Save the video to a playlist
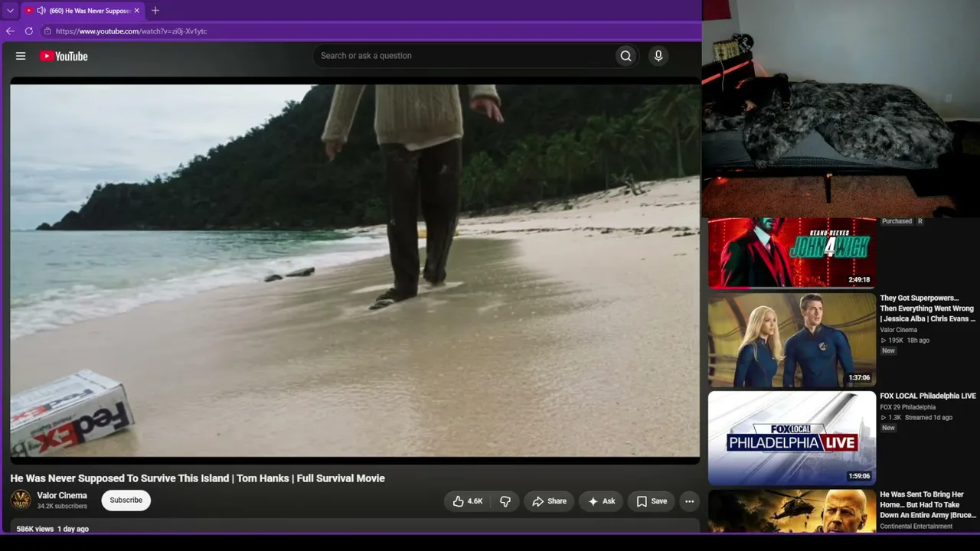This screenshot has width=980, height=551. [652, 501]
